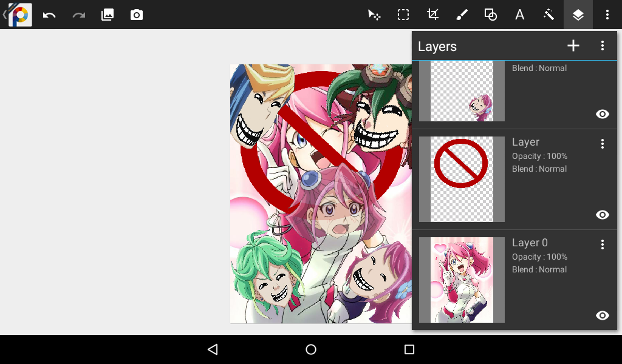Hide the prohibition sign Layer

602,215
